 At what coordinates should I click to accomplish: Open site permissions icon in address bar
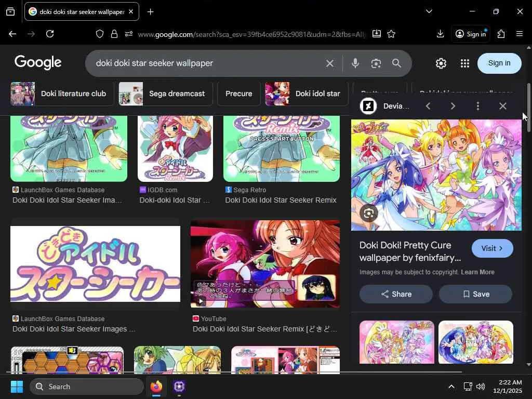click(129, 34)
